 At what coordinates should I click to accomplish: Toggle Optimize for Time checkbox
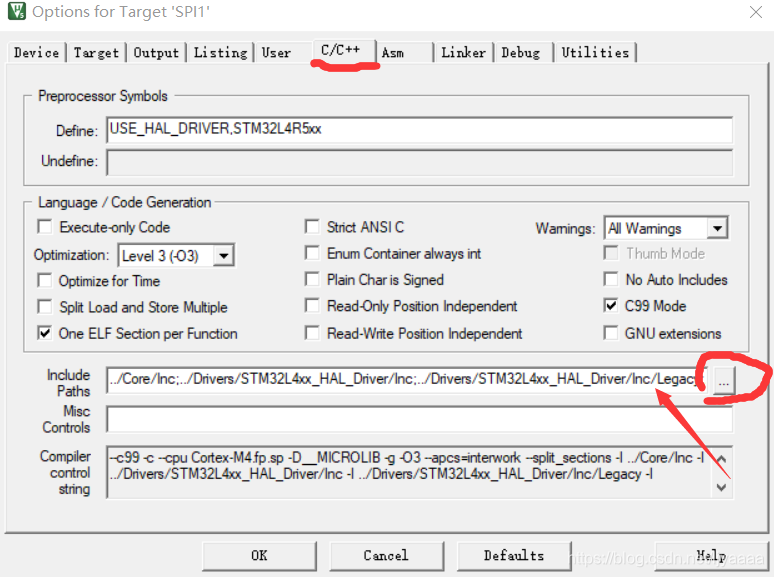click(45, 281)
